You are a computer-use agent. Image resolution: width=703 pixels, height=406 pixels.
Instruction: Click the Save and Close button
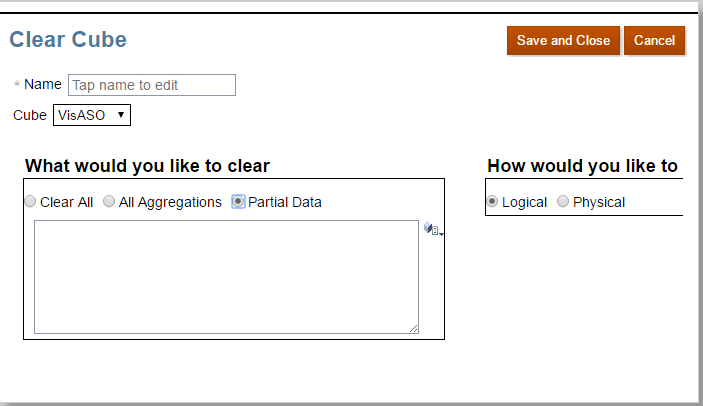click(563, 41)
